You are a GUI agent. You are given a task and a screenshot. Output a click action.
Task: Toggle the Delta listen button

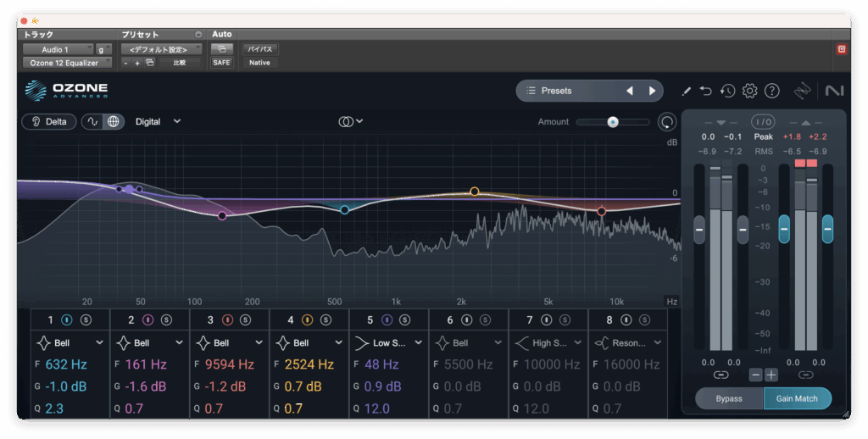49,121
